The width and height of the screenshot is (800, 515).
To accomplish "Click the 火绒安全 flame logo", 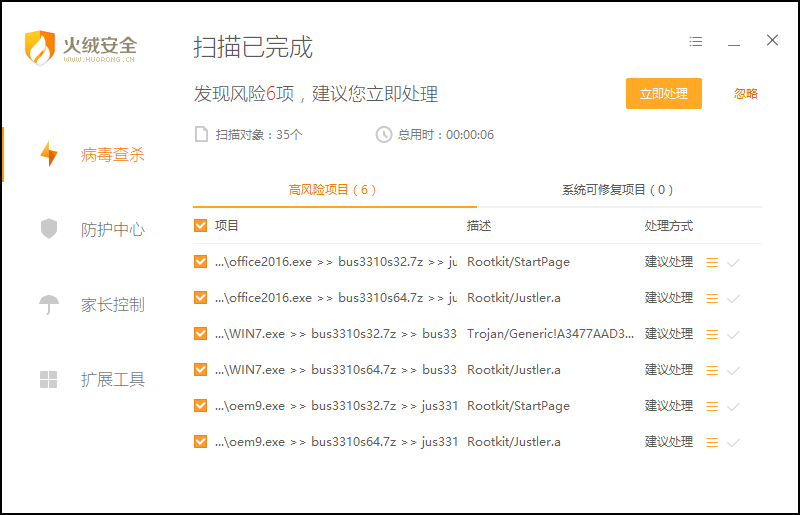I will (40, 47).
